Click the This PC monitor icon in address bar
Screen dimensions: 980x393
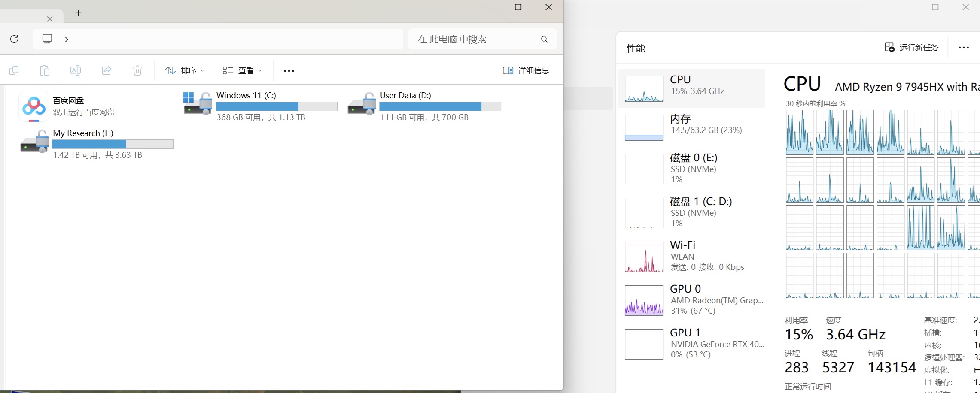coord(47,39)
